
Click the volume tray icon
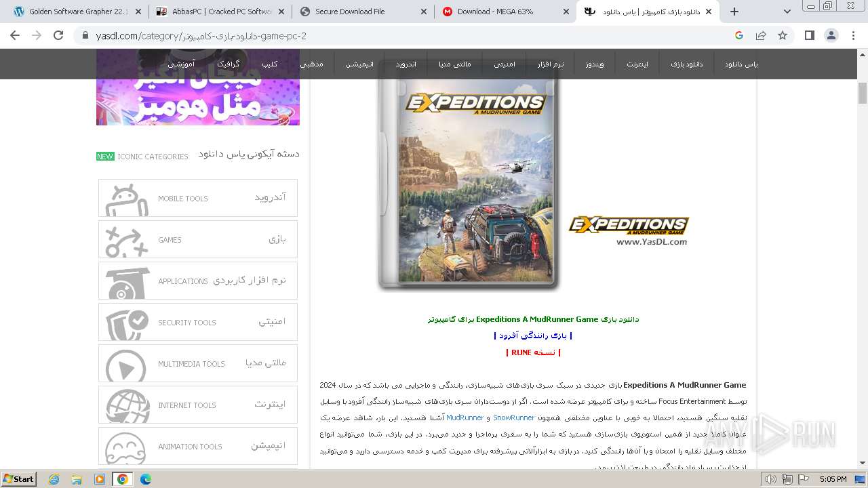click(x=772, y=479)
